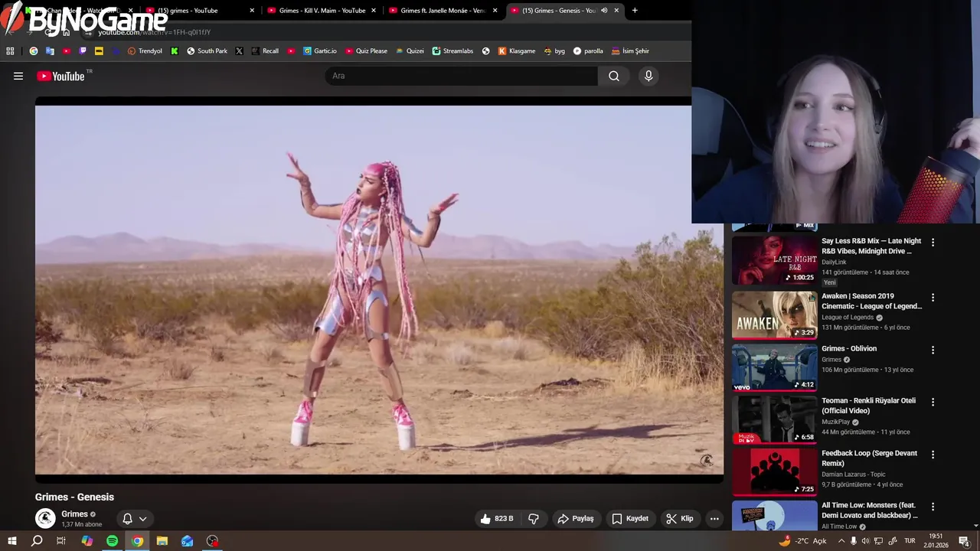Viewport: 980px width, 551px height.
Task: Open Klasgame bookmark
Action: (x=517, y=51)
